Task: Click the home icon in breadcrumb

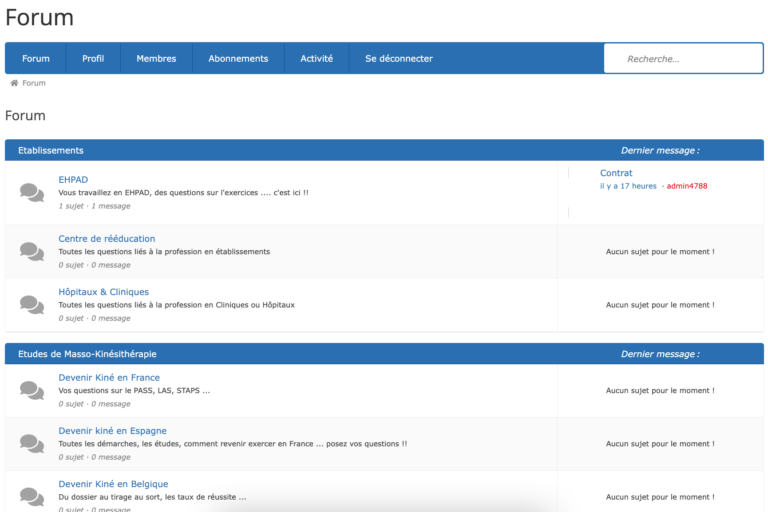Action: [14, 83]
